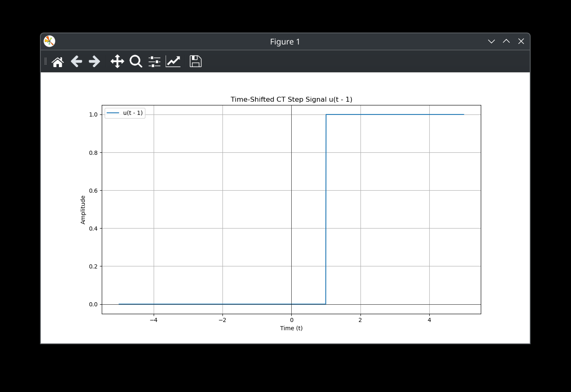Toggle the Zoom to rectangle tool

pyautogui.click(x=136, y=62)
